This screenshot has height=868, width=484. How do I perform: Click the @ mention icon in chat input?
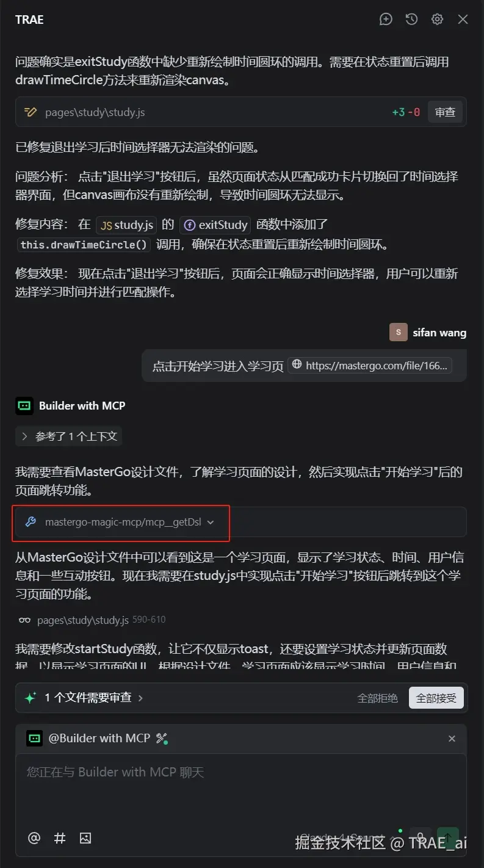click(34, 838)
